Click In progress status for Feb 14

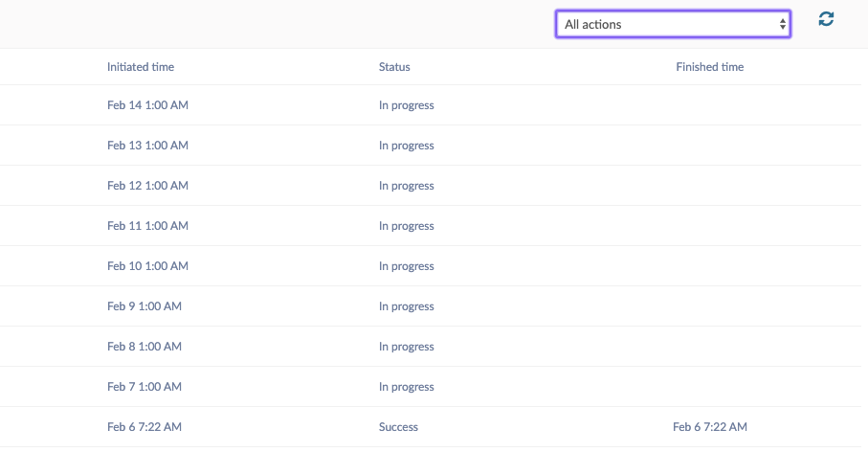(407, 105)
